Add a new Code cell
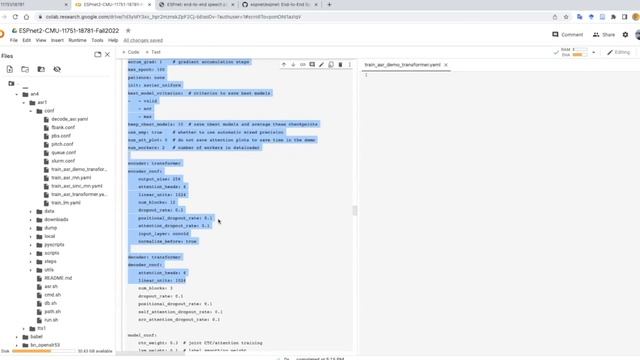 131,52
